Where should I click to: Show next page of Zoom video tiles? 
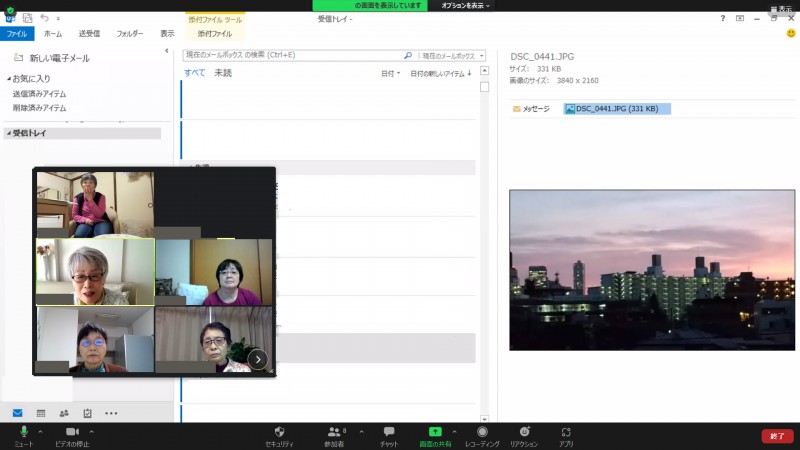[258, 360]
